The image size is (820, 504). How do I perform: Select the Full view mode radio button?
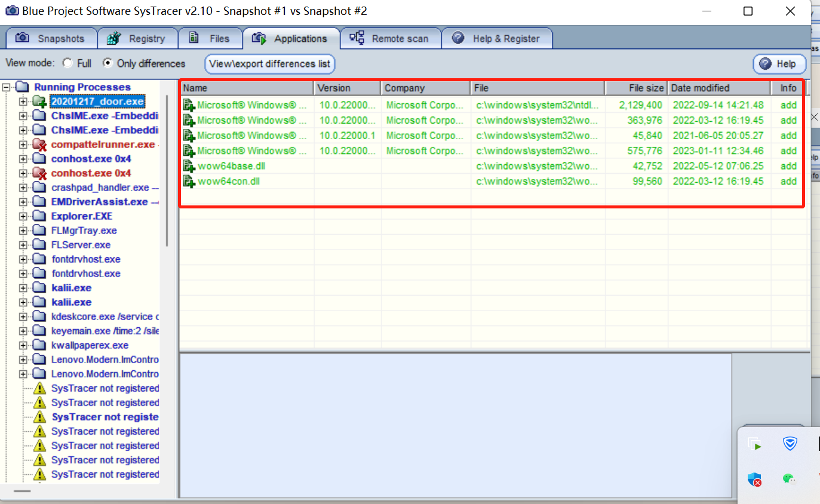[x=67, y=63]
